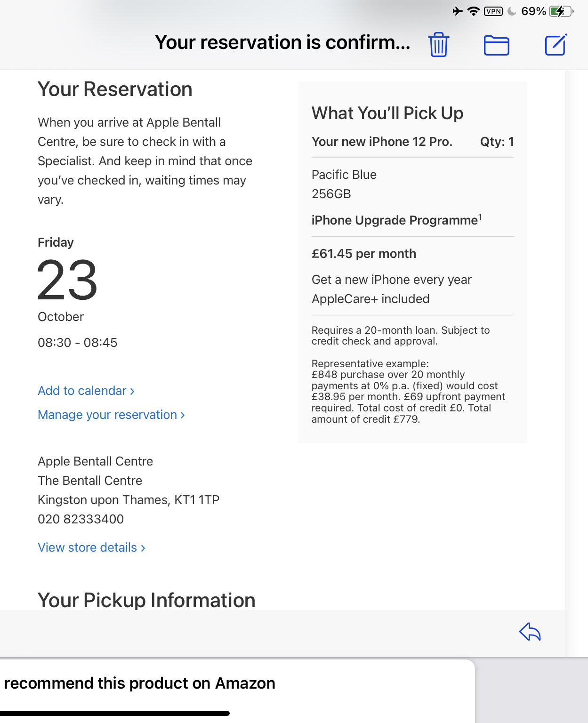The height and width of the screenshot is (723, 588).
Task: Tap the Wi-Fi status icon
Action: tap(474, 11)
